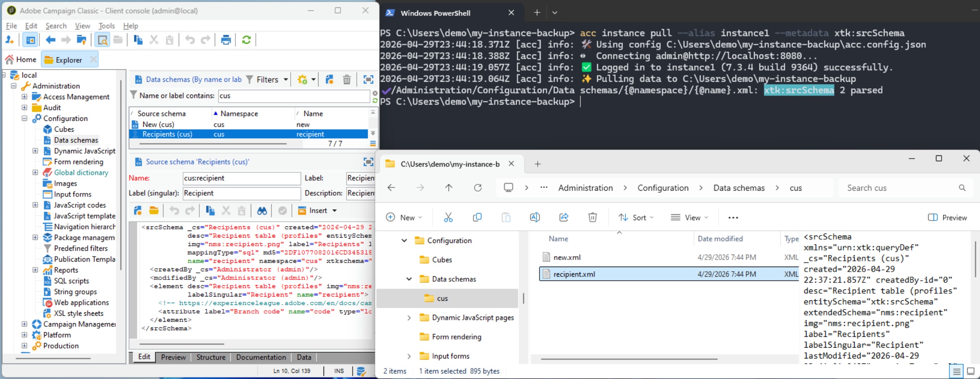Click the Up arrow in File Explorer navigation
The image size is (980, 379).
449,188
